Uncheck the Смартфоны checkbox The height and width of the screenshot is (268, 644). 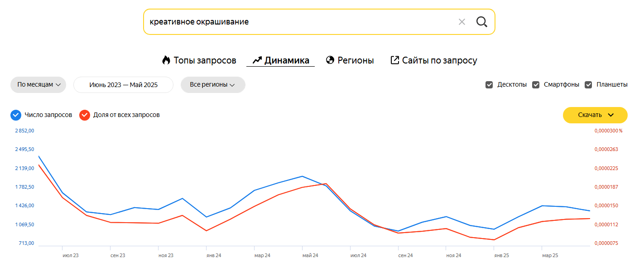[536, 85]
